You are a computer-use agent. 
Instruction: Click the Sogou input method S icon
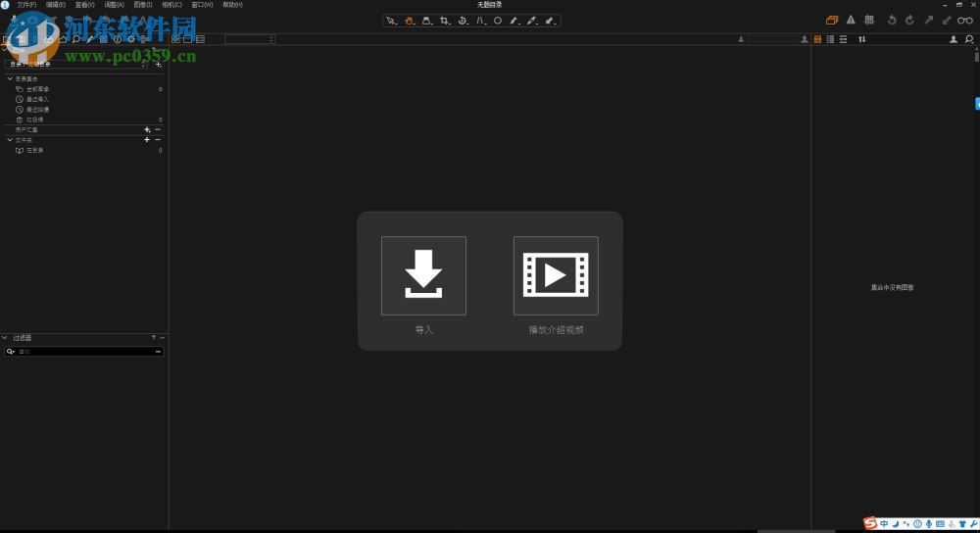(x=870, y=523)
